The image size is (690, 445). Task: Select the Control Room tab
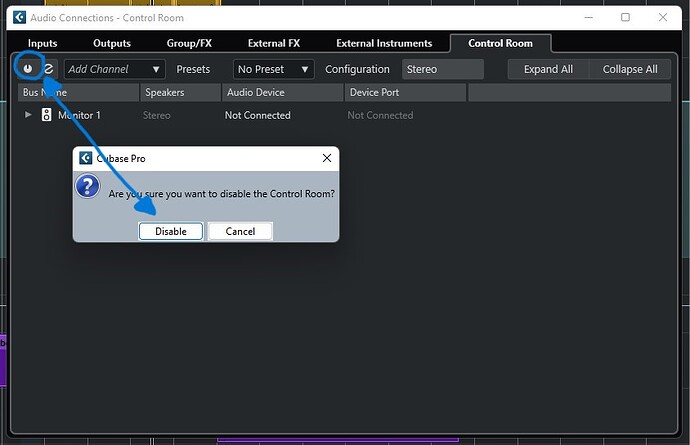click(x=500, y=43)
